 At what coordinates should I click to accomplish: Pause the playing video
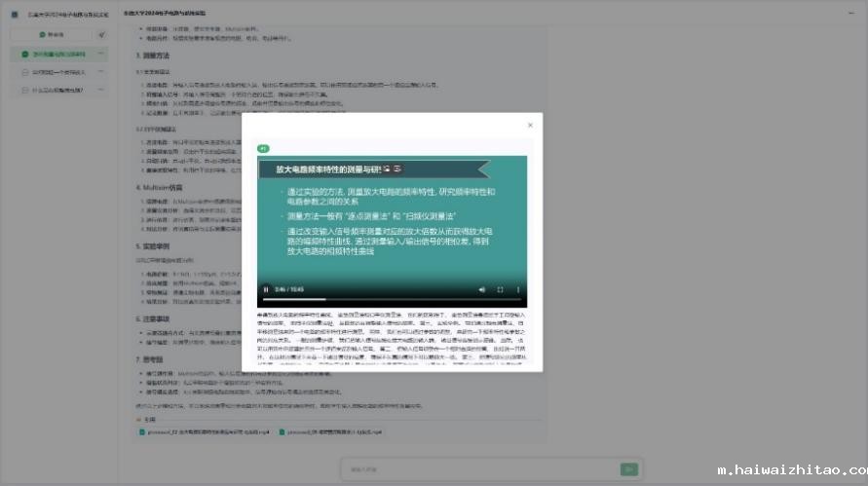pos(266,289)
